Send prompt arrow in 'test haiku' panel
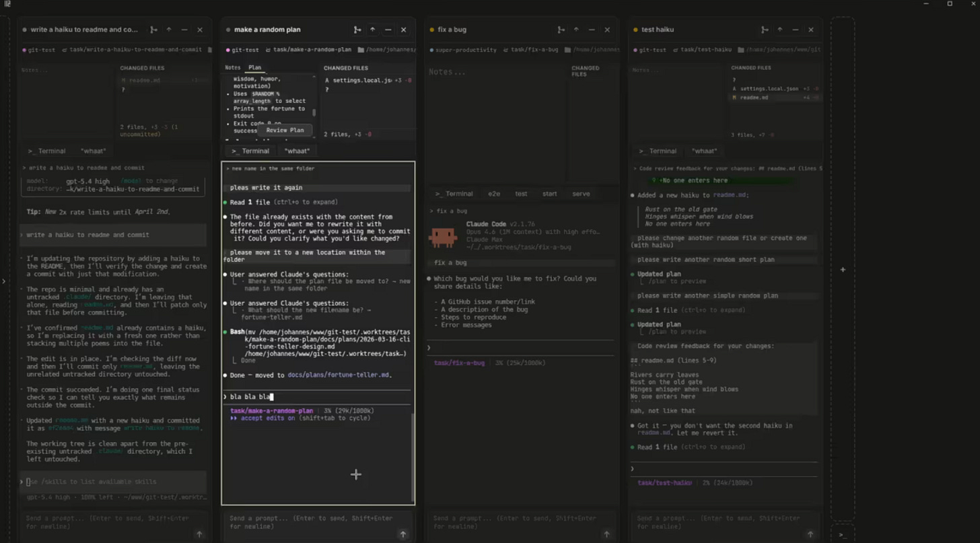The height and width of the screenshot is (543, 980). click(x=810, y=534)
